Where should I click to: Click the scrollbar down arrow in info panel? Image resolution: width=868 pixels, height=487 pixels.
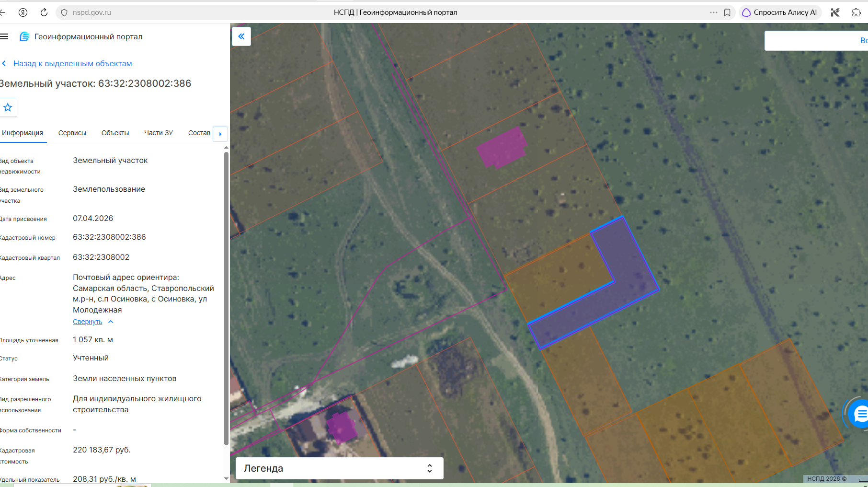226,478
